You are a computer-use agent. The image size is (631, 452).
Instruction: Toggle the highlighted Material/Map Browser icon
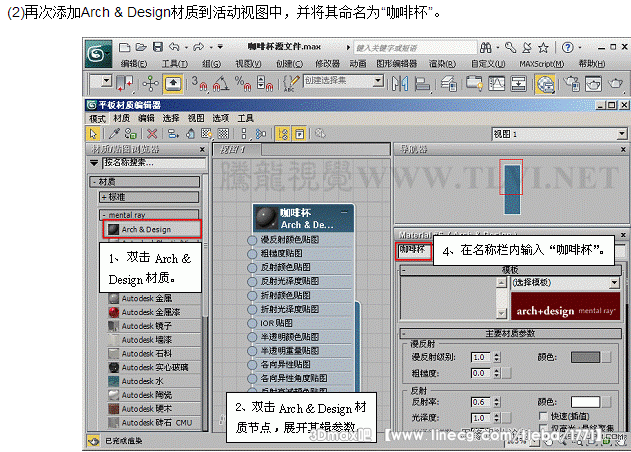click(x=283, y=134)
